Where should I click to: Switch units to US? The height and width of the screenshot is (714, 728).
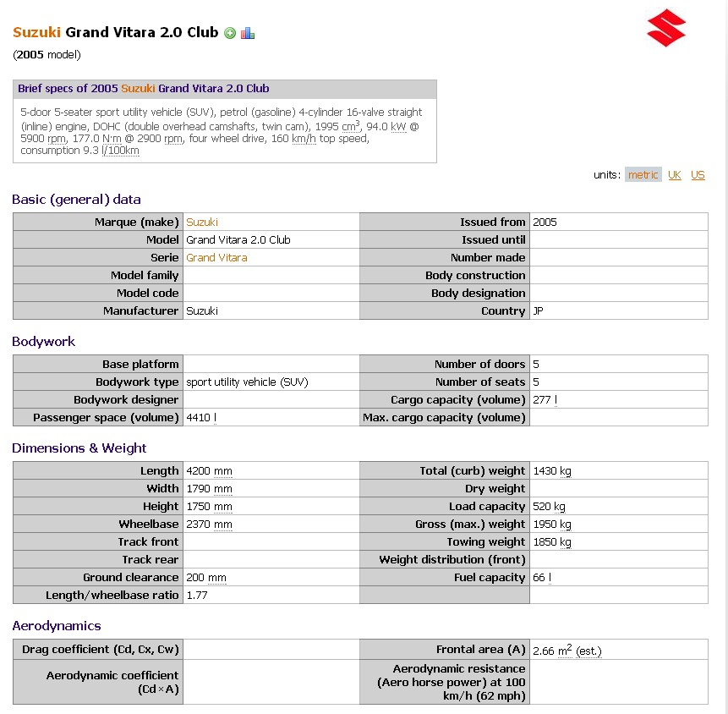click(x=698, y=174)
